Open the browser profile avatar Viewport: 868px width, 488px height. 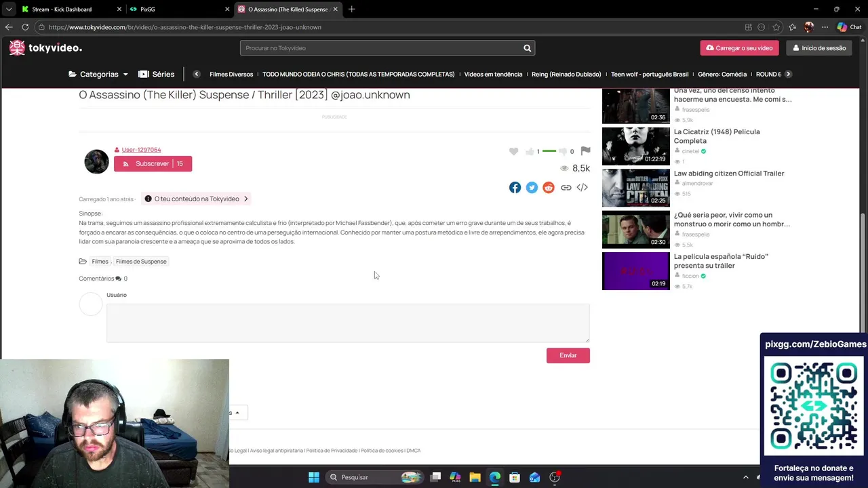pyautogui.click(x=808, y=27)
